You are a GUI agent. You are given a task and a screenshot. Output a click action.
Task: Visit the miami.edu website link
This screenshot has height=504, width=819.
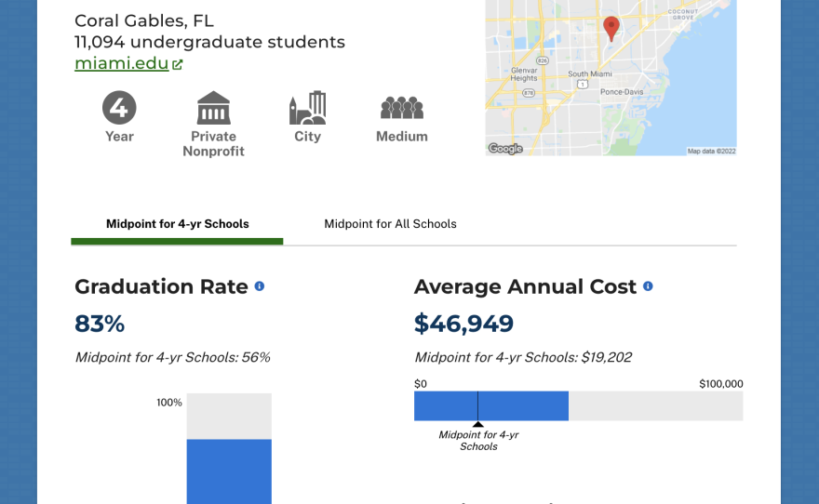tap(122, 64)
